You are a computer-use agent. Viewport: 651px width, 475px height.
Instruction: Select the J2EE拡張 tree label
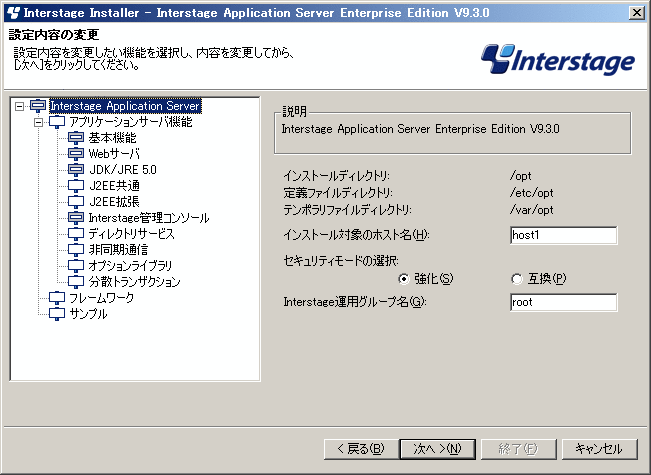tap(114, 202)
